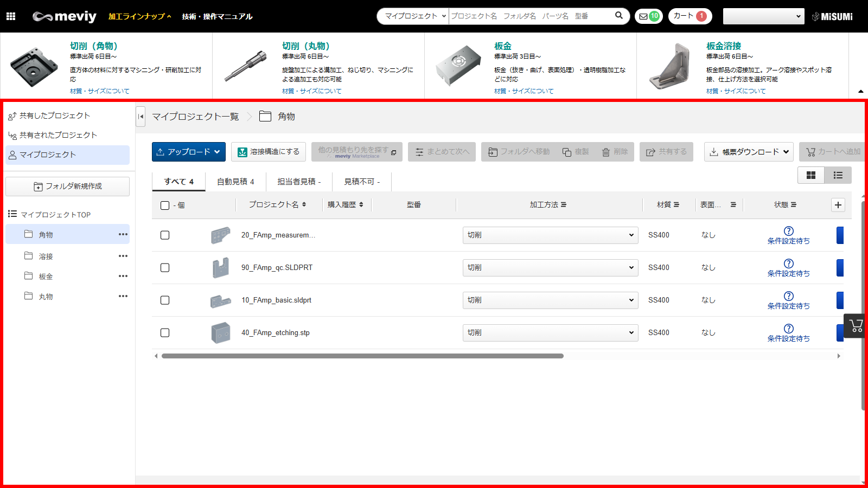Viewport: 868px width, 488px height.
Task: Click the meviy logo
Action: click(x=65, y=16)
